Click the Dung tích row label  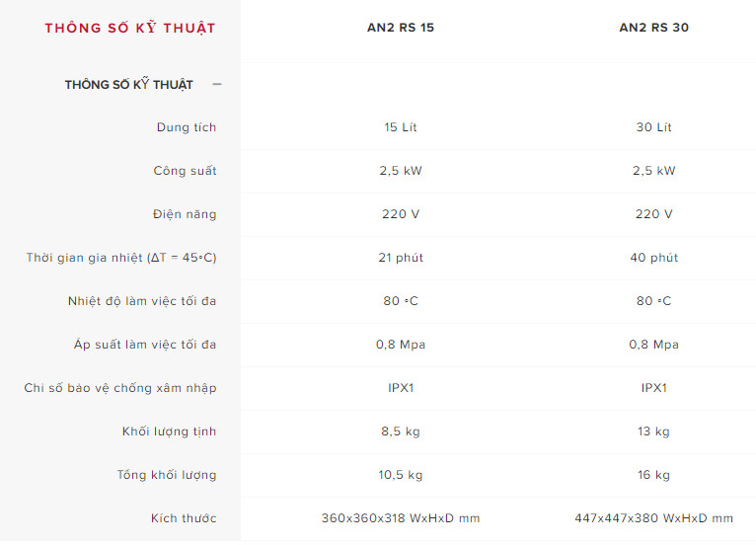tap(187, 127)
